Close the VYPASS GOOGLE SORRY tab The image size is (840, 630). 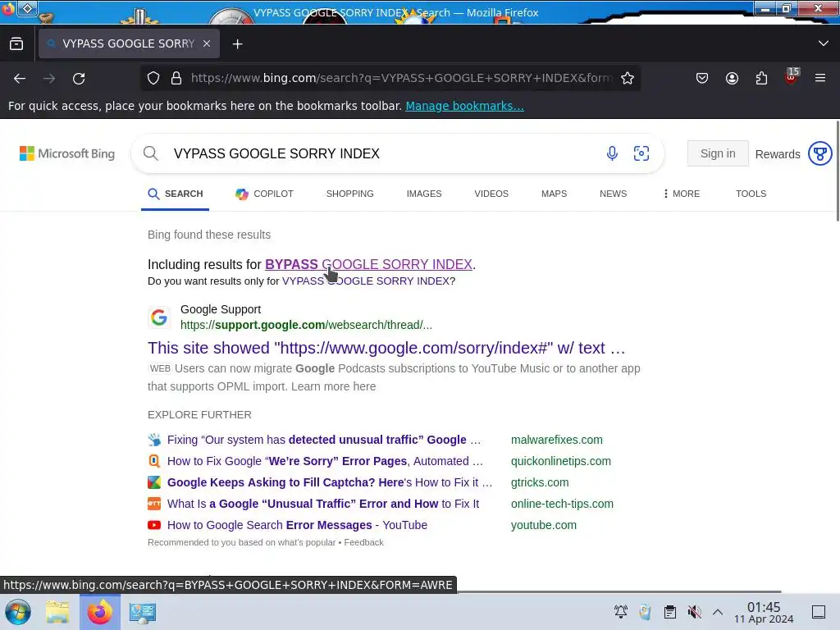coord(207,44)
